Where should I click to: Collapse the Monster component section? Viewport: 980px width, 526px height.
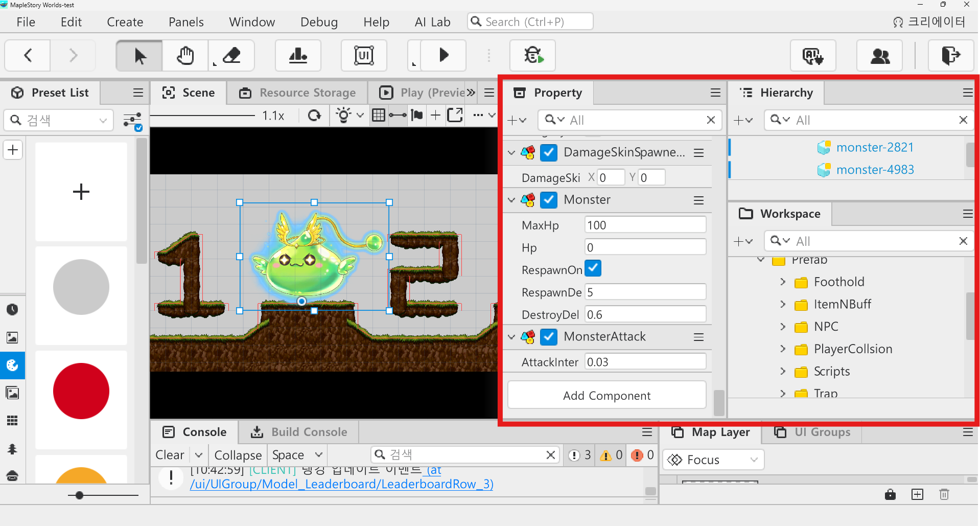point(511,200)
